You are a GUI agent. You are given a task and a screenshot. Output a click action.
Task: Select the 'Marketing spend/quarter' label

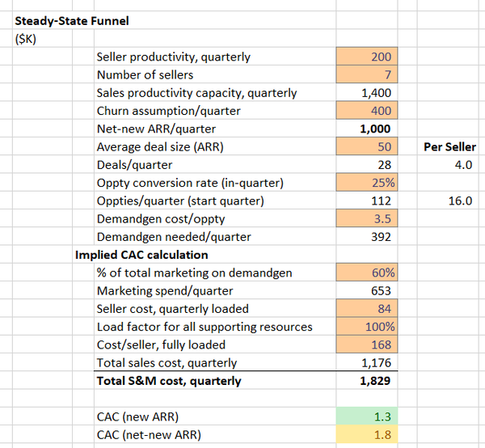pos(165,291)
